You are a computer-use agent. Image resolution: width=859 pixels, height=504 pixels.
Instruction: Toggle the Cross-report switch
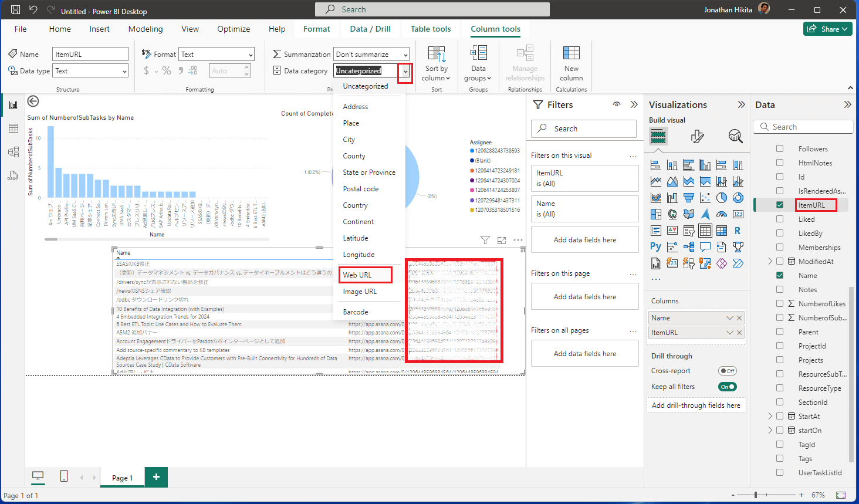click(x=727, y=371)
